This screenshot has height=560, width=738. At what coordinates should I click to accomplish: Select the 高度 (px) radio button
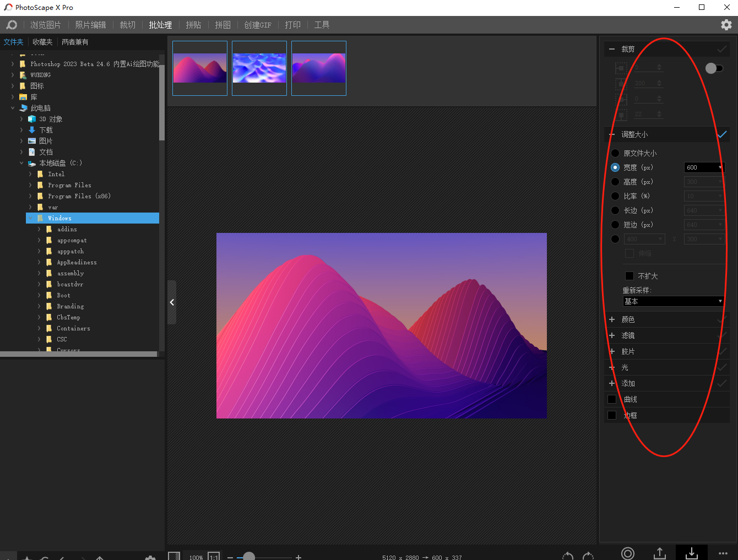click(615, 182)
